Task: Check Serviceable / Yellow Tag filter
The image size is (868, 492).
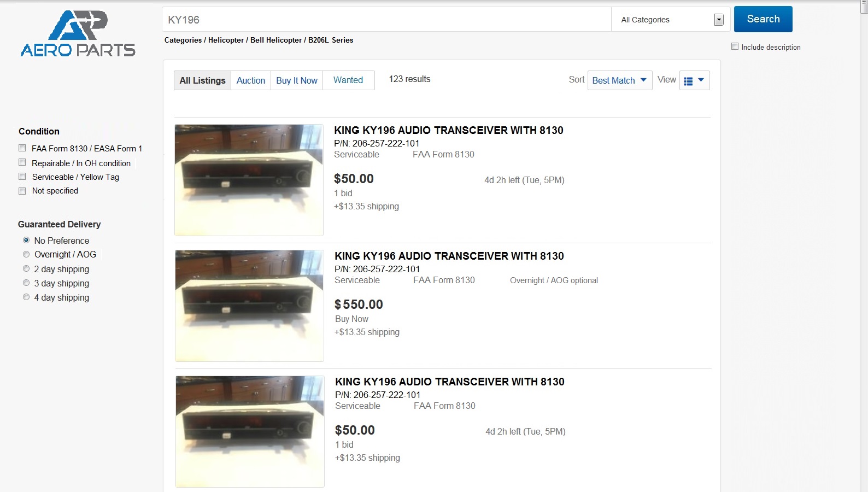Action: point(22,177)
